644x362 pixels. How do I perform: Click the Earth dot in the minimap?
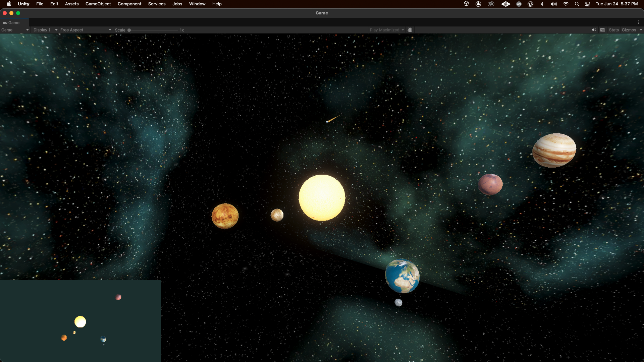click(103, 340)
